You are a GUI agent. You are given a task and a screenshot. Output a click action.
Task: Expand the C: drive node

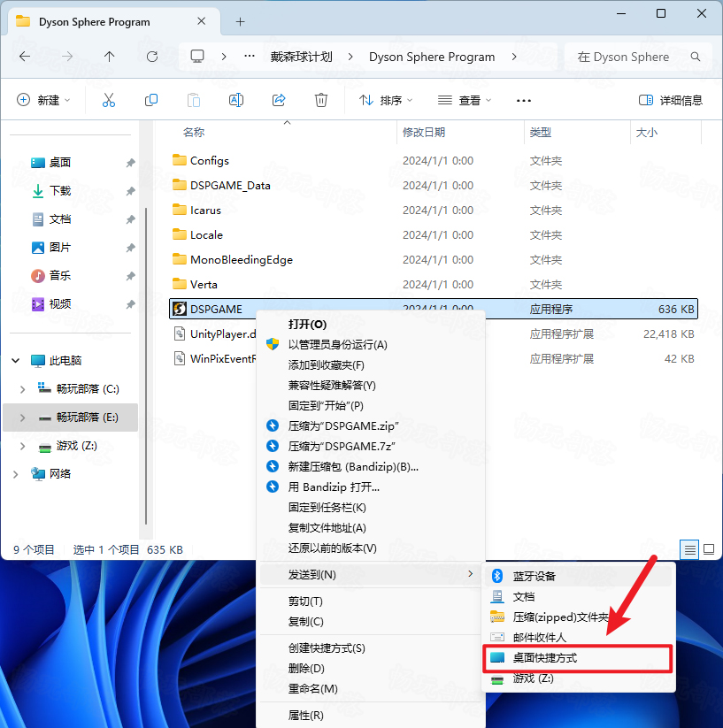[x=22, y=389]
